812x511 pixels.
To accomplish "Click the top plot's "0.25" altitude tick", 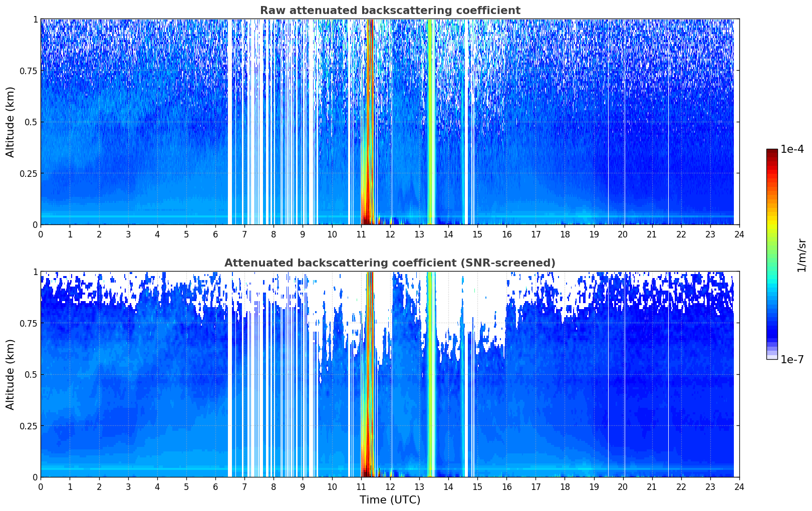I will click(x=29, y=173).
